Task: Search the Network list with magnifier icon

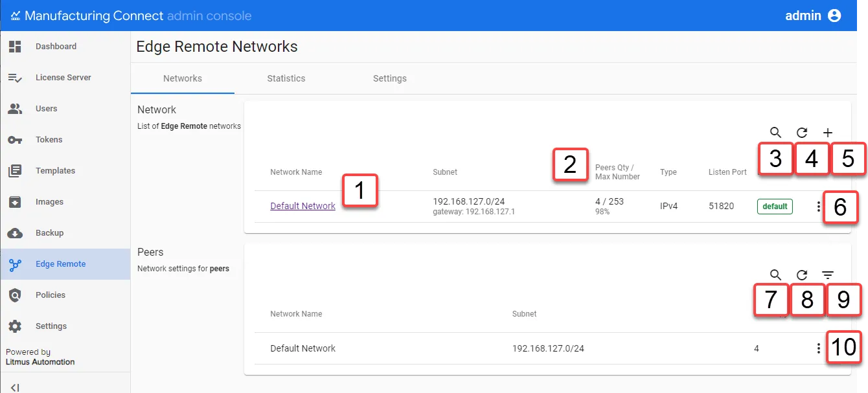Action: coord(775,132)
